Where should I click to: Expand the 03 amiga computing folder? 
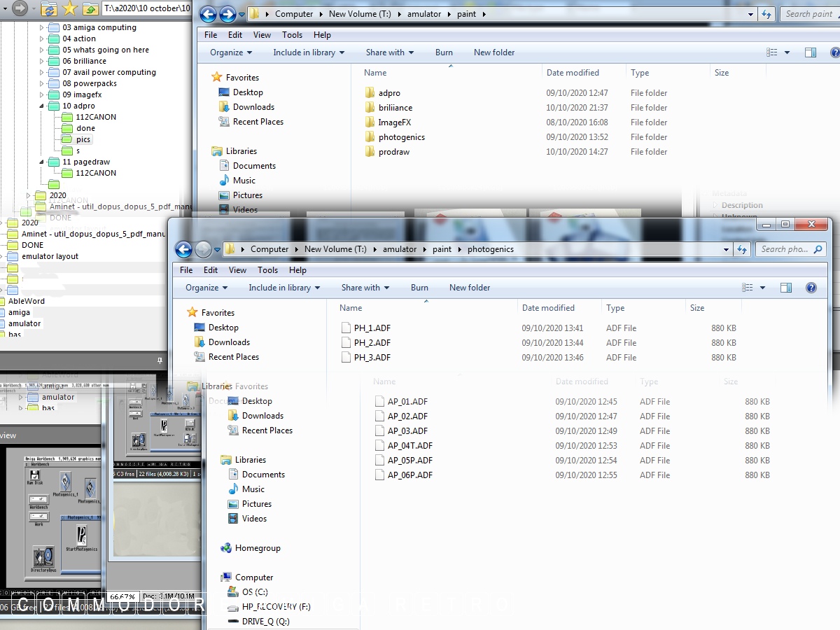(x=41, y=28)
